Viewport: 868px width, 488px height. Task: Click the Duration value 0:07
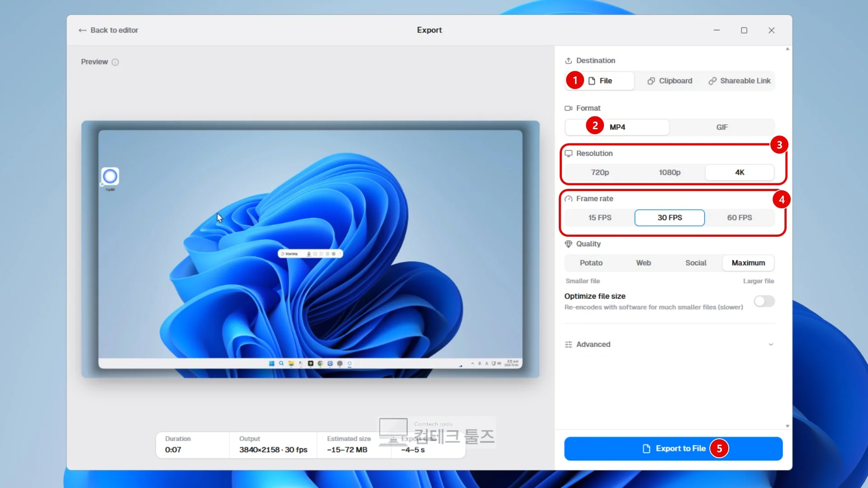click(x=173, y=450)
